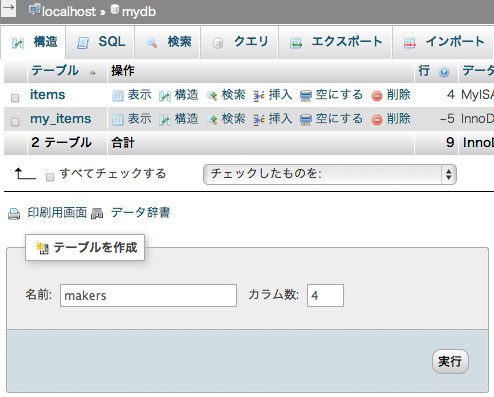Click items row count value 4
Screen dimensions: 494x397
click(451, 95)
